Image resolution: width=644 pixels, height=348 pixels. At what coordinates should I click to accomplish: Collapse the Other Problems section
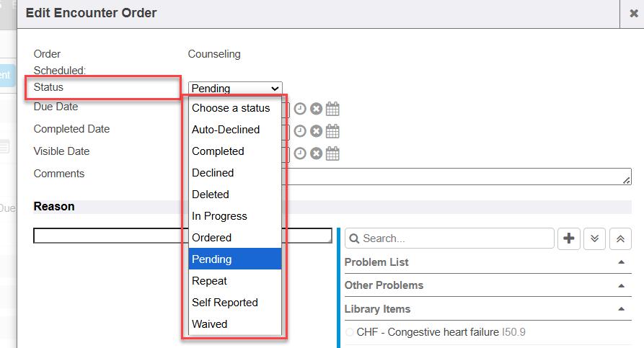click(x=621, y=285)
